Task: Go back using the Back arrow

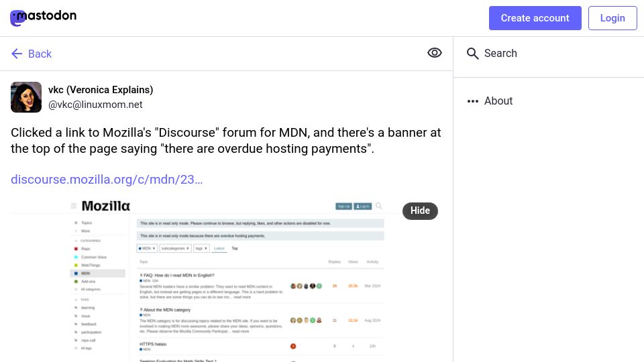Action: click(32, 54)
